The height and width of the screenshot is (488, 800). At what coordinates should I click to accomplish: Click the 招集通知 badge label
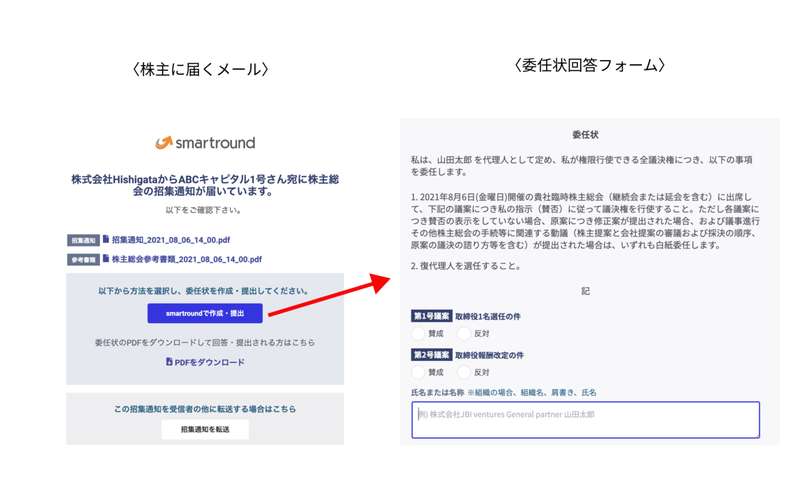83,240
